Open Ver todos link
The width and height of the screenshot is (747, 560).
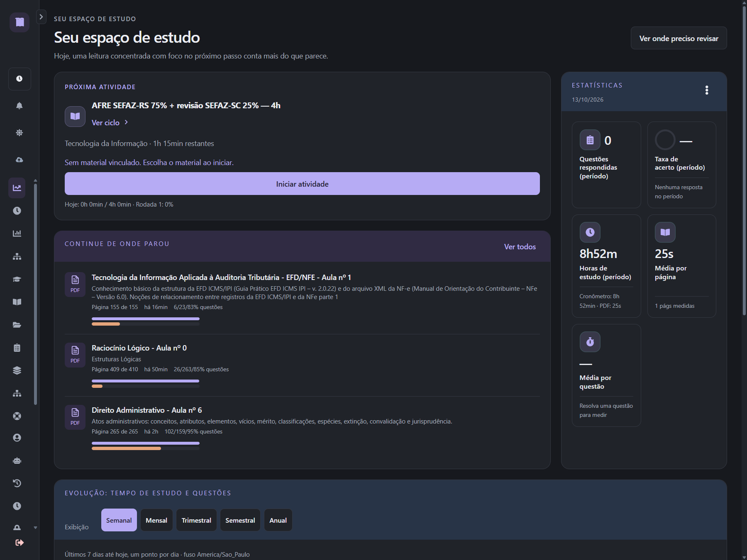point(520,247)
